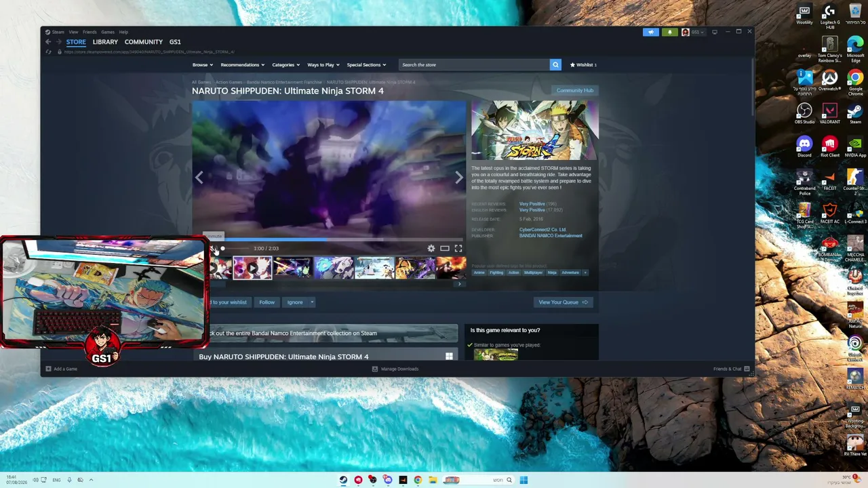The height and width of the screenshot is (488, 868).
Task: Expand the Recommendations menu
Action: tap(243, 65)
